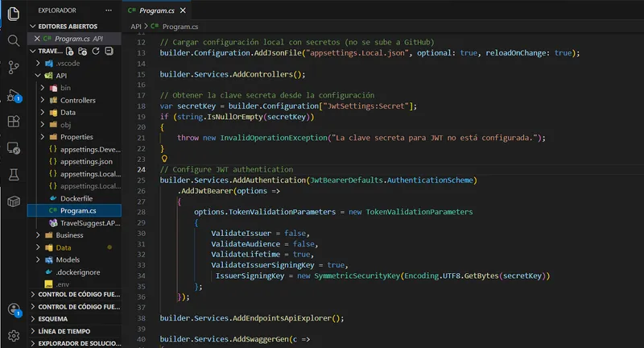
Task: Open the Docker containers view icon
Action: (x=14, y=201)
